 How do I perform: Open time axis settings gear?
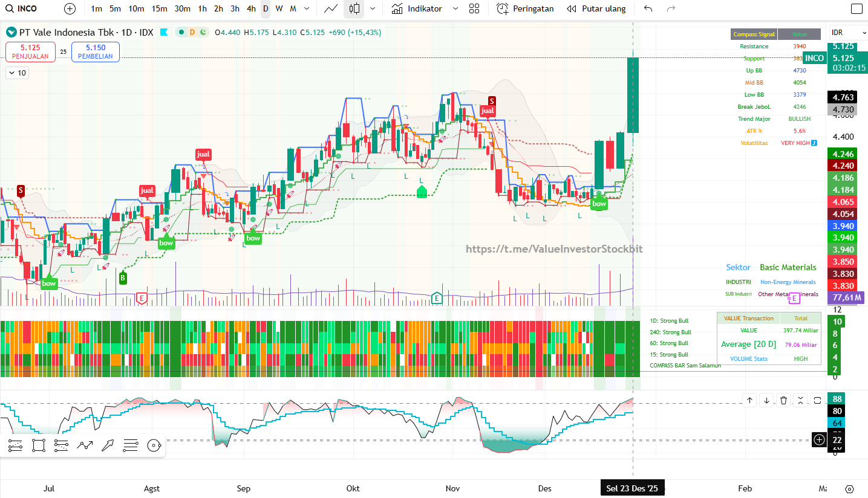(849, 489)
